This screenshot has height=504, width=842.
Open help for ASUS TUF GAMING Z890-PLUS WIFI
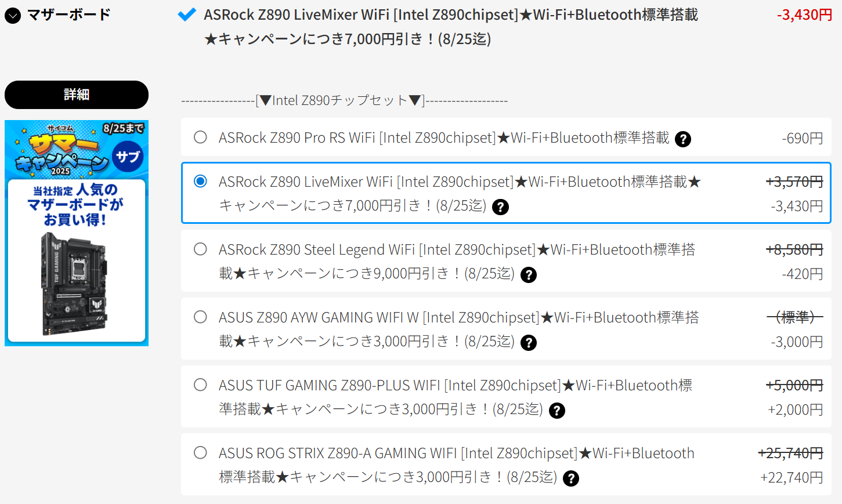click(556, 411)
